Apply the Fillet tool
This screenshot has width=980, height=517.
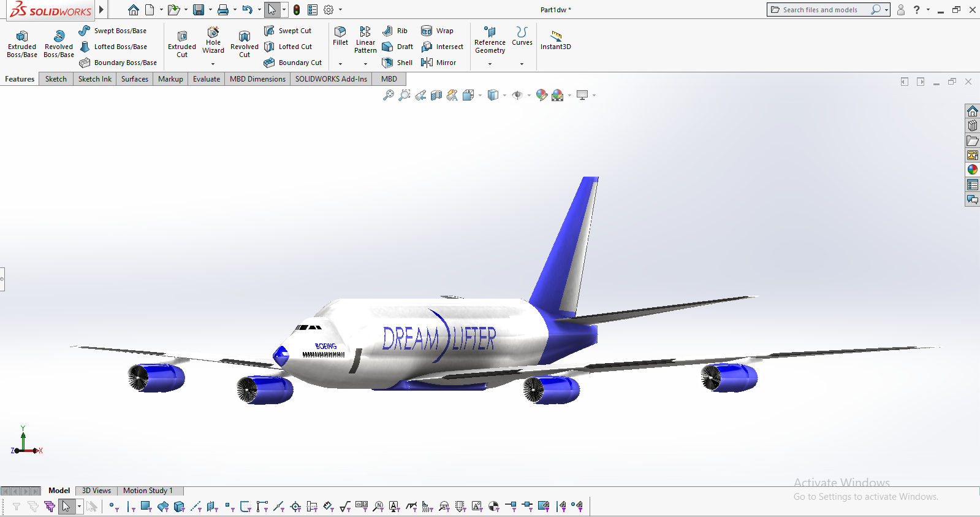point(340,36)
